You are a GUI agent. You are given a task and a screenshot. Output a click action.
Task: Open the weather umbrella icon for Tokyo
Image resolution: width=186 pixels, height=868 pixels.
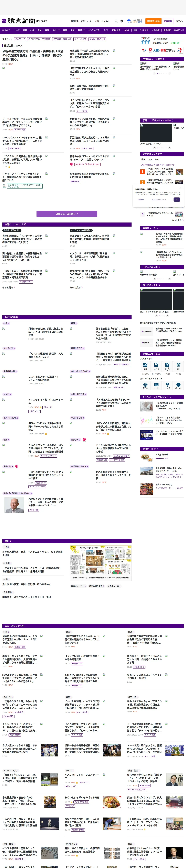coord(129,21)
